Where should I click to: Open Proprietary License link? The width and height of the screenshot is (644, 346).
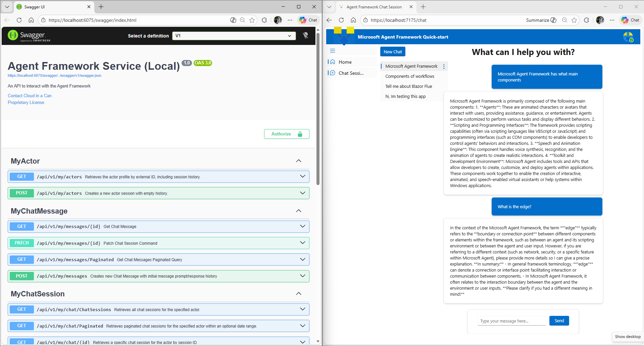click(26, 103)
